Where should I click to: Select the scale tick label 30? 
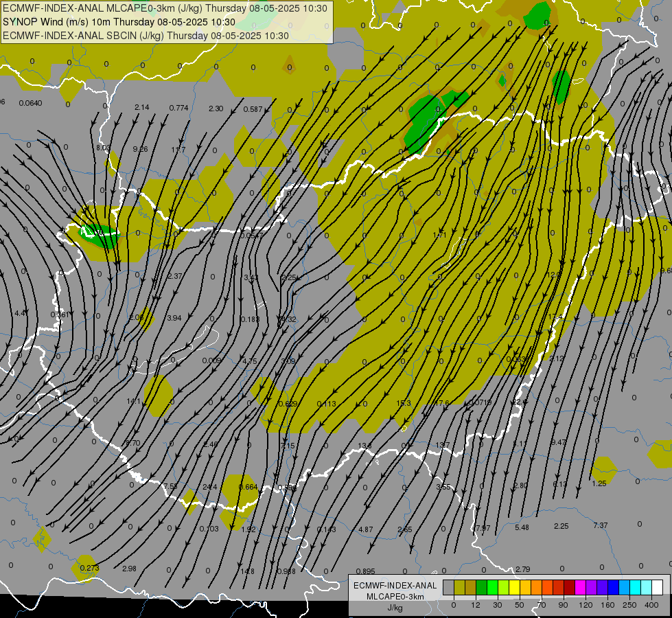pos(497,605)
